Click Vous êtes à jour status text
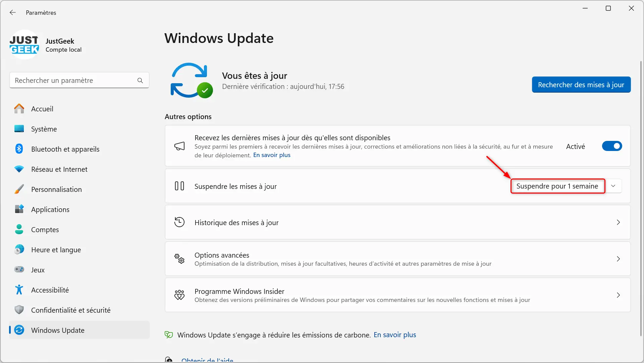Viewport: 644px width, 363px height. [255, 76]
